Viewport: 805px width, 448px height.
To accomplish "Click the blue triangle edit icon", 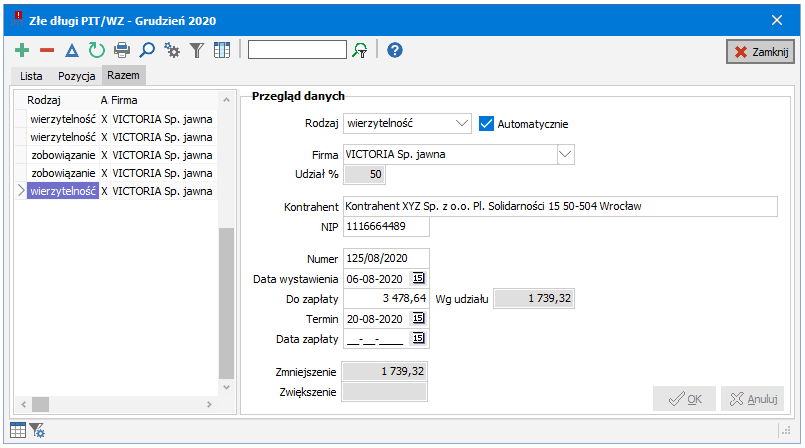I will tap(72, 50).
